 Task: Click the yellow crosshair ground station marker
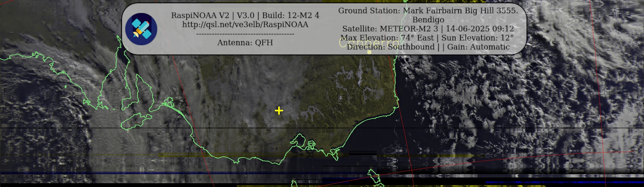(x=279, y=111)
